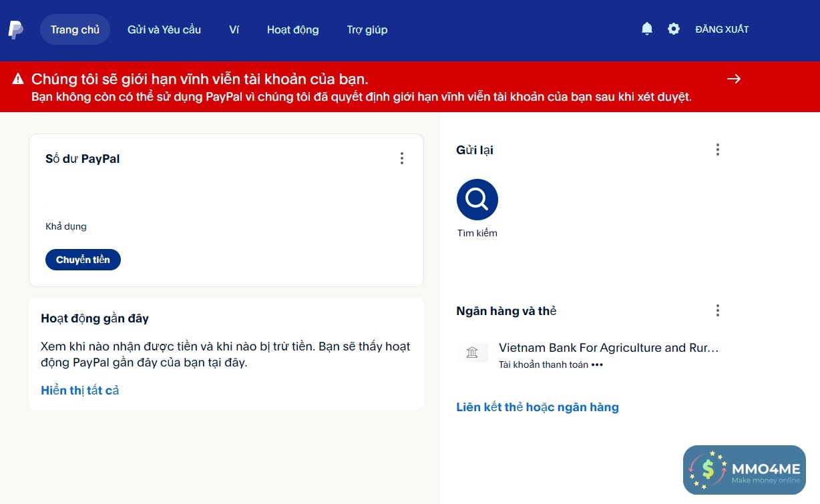The image size is (820, 504).
Task: Open the settings gear icon
Action: pyautogui.click(x=674, y=29)
